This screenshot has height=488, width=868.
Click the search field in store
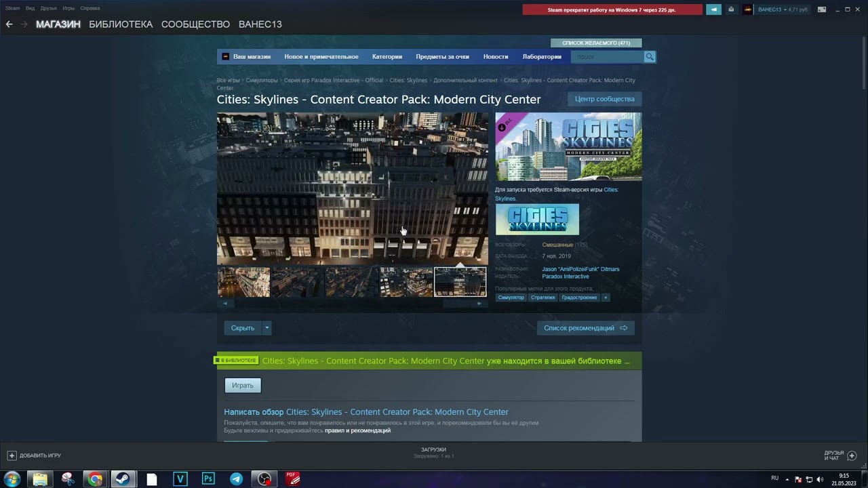[608, 57]
